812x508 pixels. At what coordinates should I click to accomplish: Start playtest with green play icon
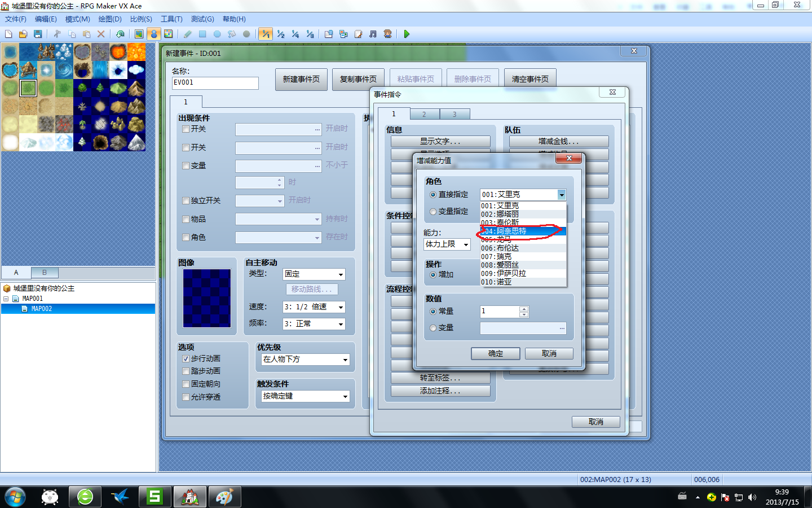point(407,34)
